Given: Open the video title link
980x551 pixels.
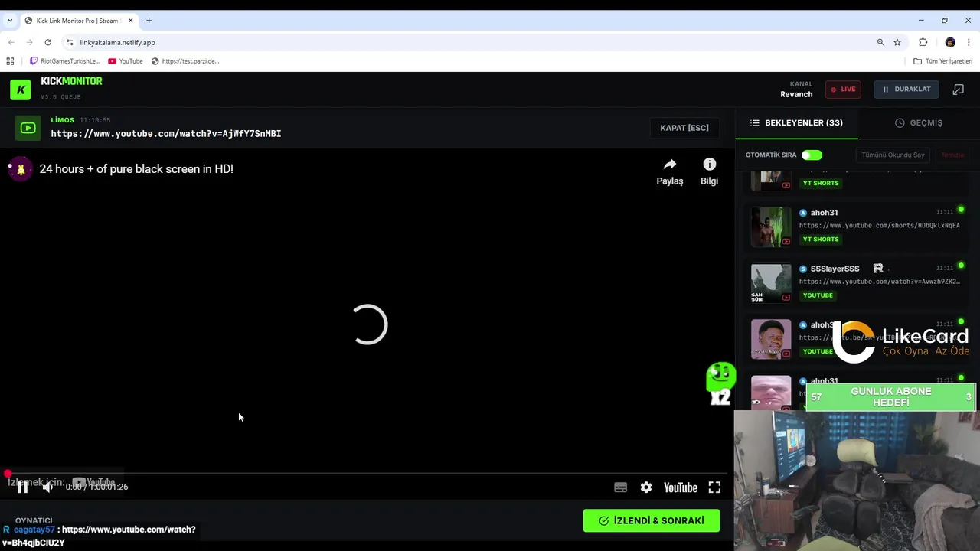Looking at the screenshot, I should [136, 169].
